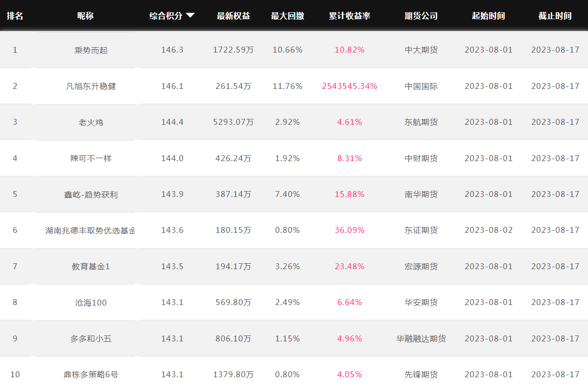Click the 截止时间 column header
588x391 pixels.
pyautogui.click(x=555, y=16)
